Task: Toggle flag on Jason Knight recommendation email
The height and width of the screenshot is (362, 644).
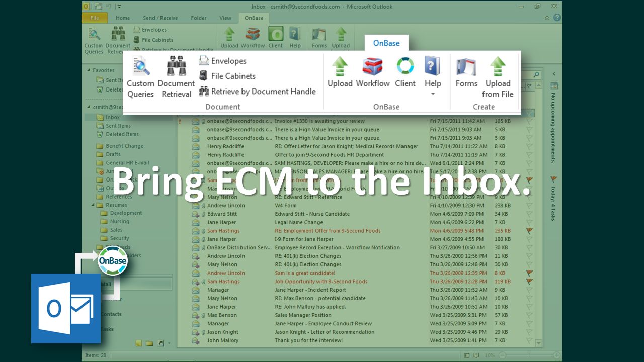Action: [529, 332]
